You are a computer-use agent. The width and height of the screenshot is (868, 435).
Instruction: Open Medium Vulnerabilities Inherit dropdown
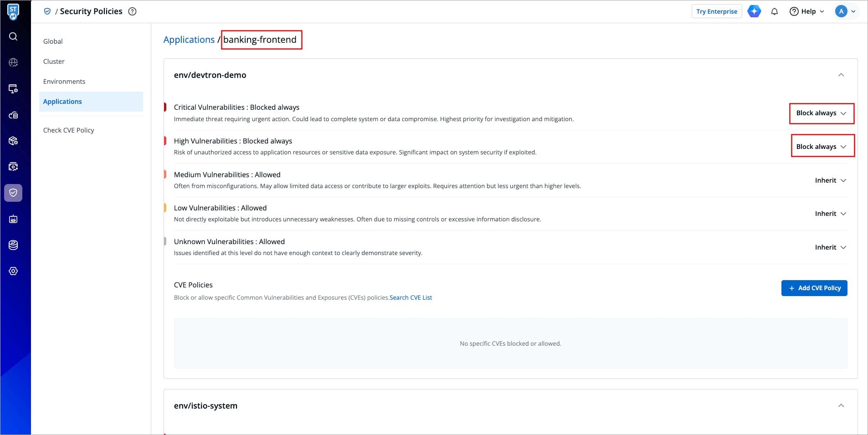point(830,180)
